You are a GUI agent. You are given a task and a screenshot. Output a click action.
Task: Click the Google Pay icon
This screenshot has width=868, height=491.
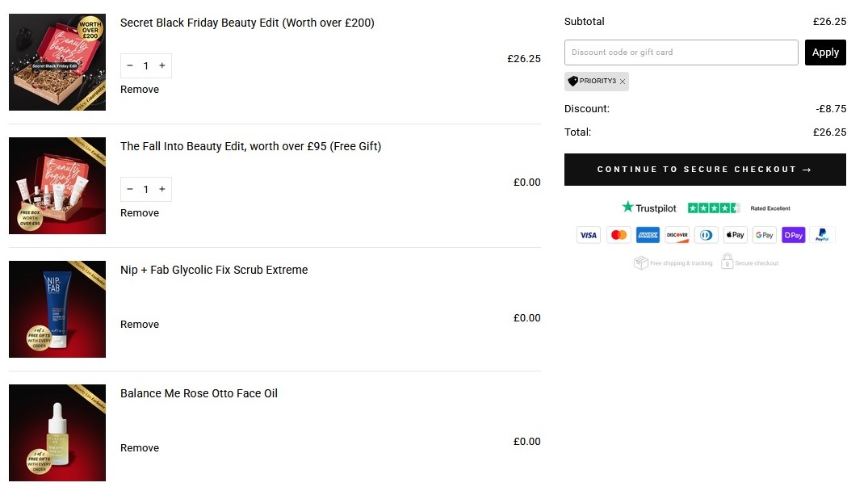pyautogui.click(x=764, y=235)
